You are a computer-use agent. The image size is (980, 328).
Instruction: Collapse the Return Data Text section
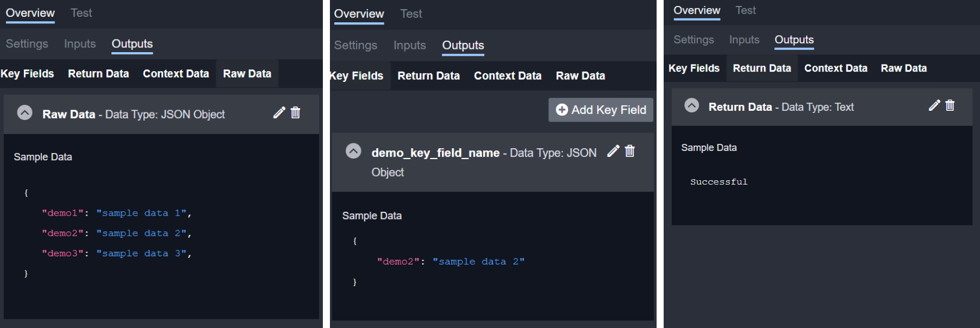[x=691, y=106]
